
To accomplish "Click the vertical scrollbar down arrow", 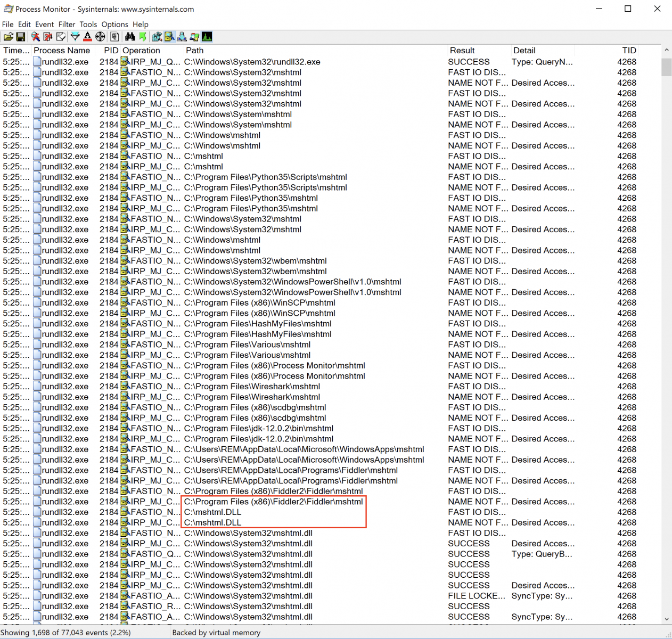I will pyautogui.click(x=667, y=619).
